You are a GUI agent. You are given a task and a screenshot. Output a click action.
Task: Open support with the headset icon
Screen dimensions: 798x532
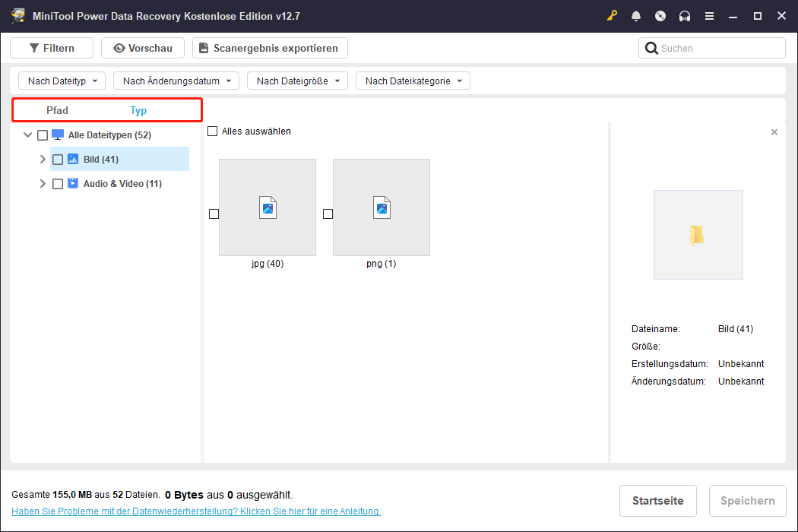coord(685,15)
